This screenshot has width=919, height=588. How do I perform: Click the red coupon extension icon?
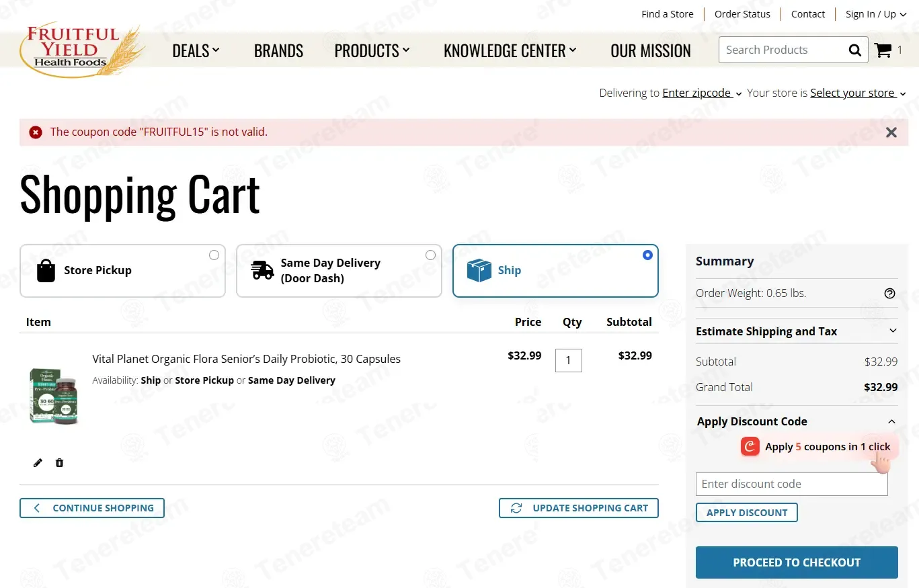[750, 446]
